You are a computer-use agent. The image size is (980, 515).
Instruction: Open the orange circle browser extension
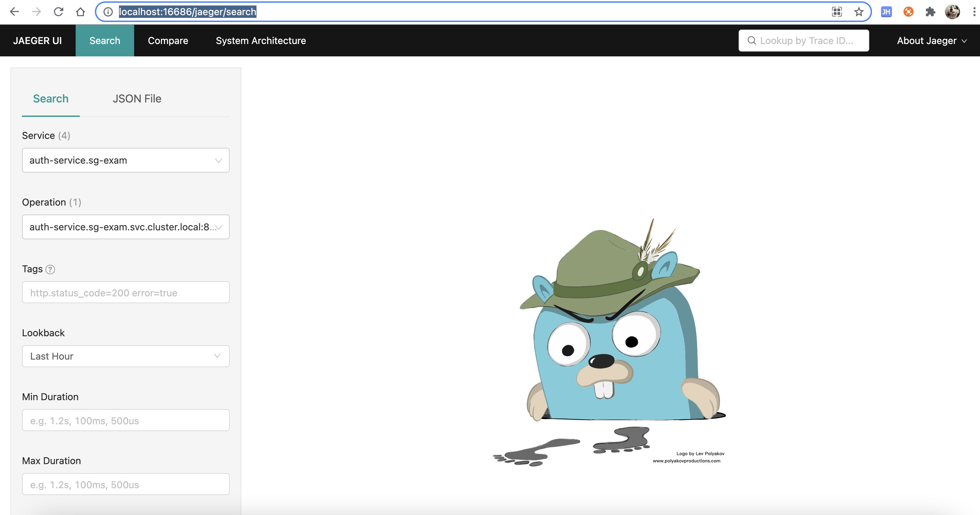[908, 12]
